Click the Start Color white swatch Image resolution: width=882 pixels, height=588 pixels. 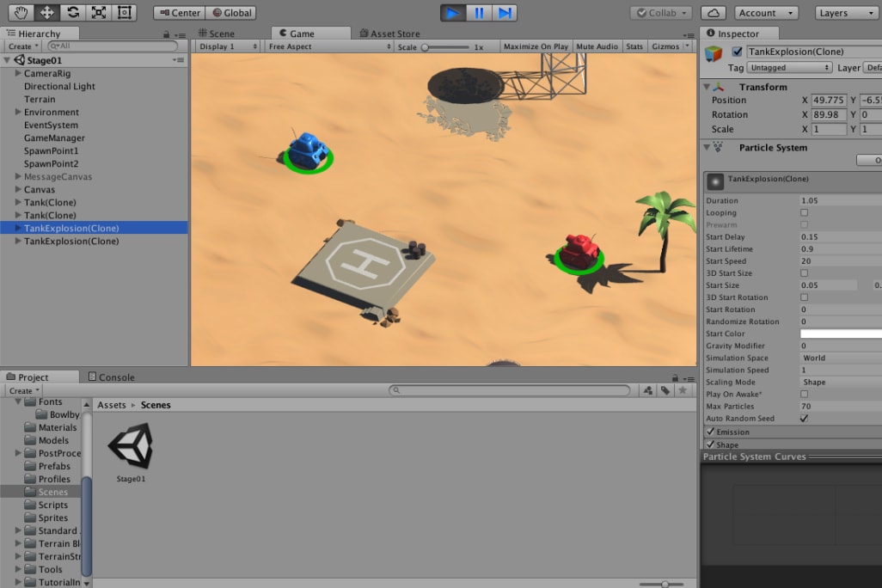pos(840,334)
